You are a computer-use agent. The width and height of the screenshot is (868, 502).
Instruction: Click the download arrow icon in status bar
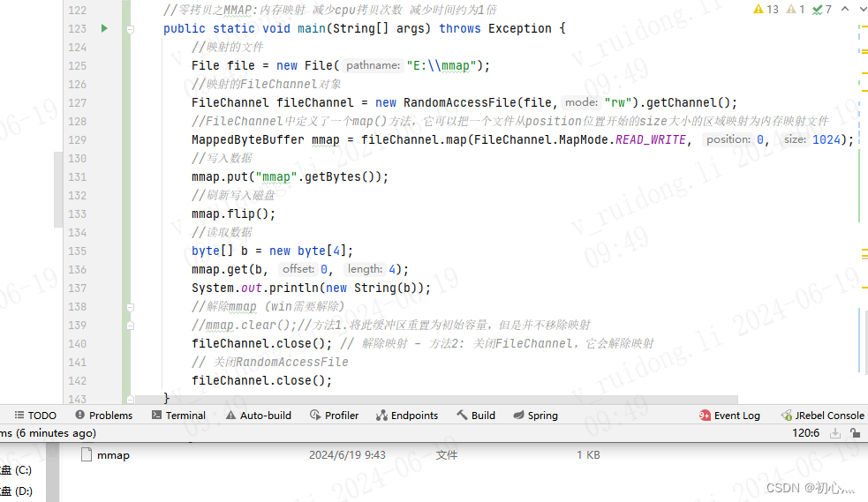[835, 433]
